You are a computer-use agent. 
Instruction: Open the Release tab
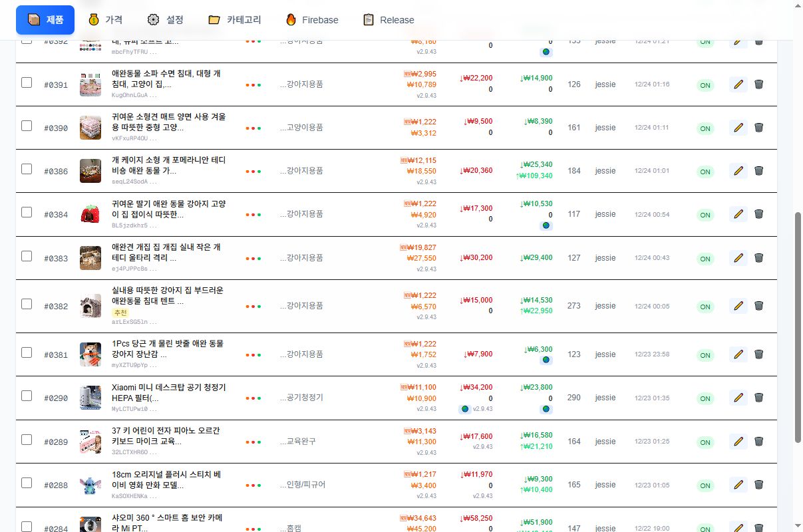click(x=388, y=19)
